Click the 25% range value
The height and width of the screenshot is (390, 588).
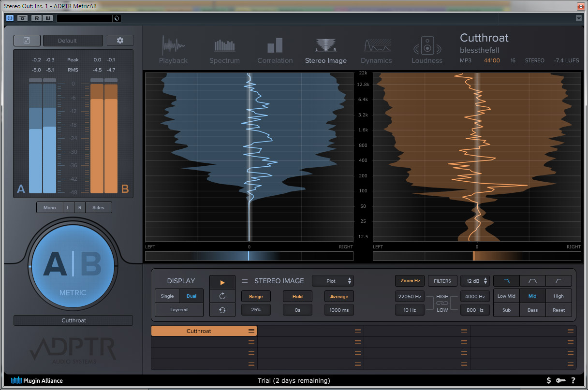(x=256, y=310)
